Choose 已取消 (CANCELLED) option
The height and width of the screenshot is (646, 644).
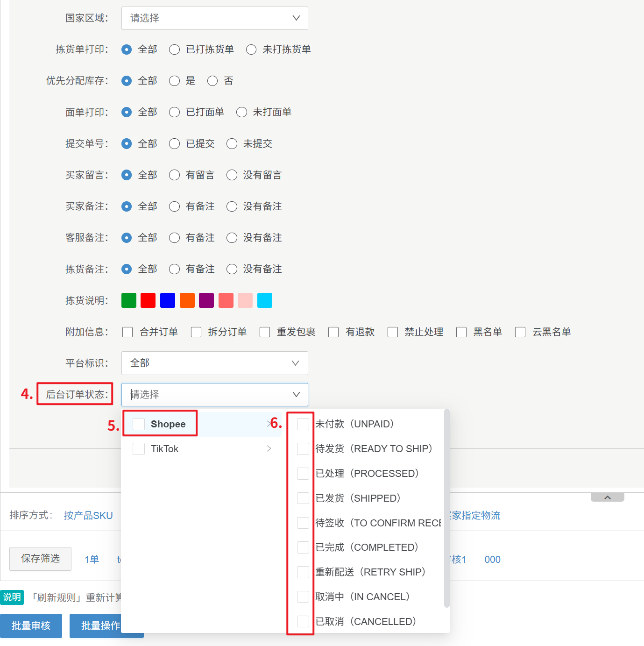[x=303, y=622]
